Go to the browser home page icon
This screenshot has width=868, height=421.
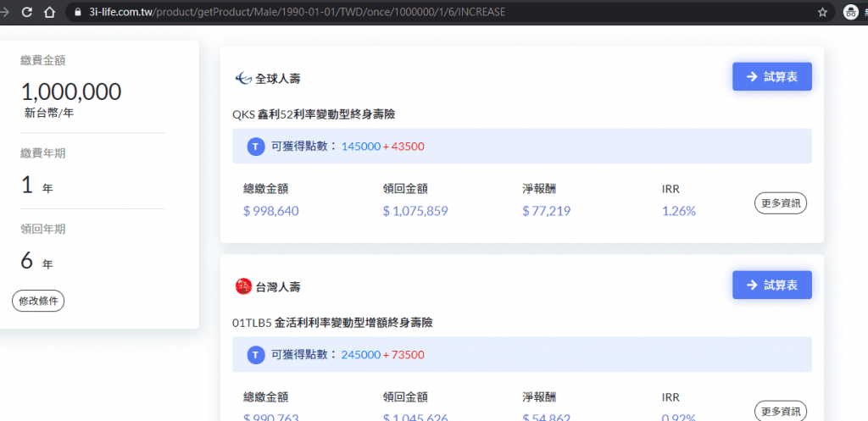(x=49, y=12)
